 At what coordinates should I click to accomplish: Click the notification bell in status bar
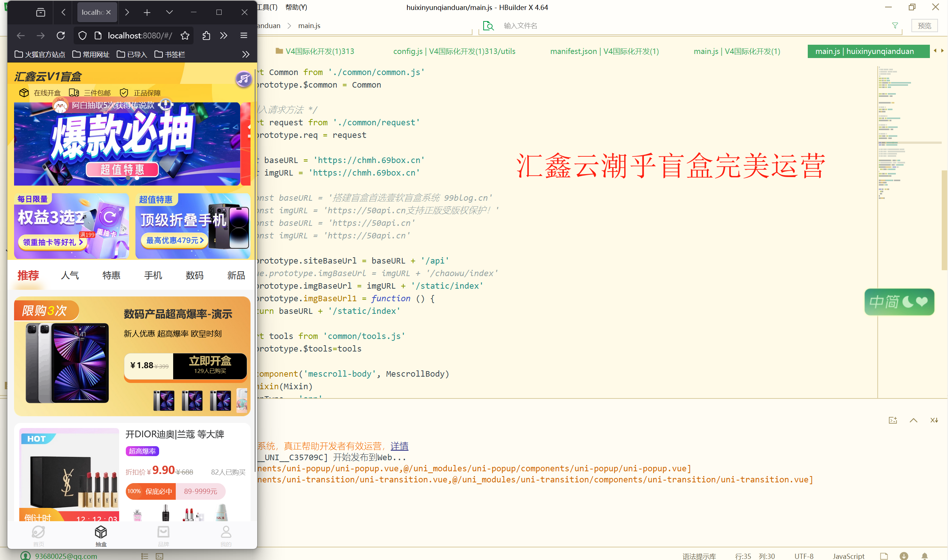[924, 556]
